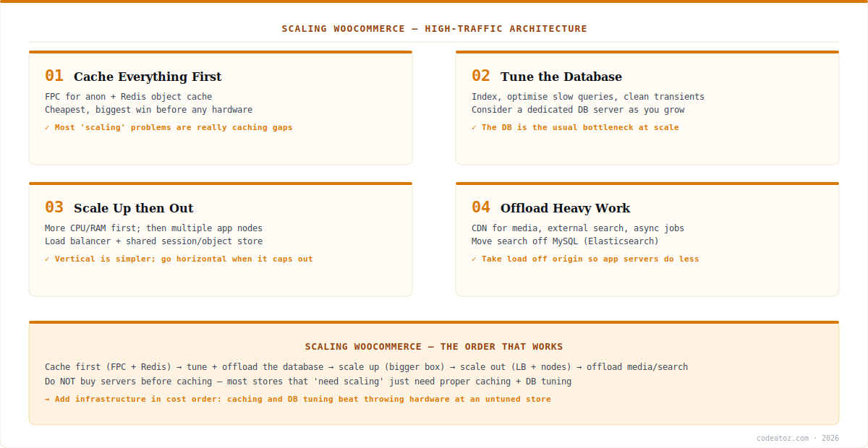Click the note 'Vertical is simpler; go horizontal when it caps out'
Screen dimensions: 868x448
tap(179, 259)
